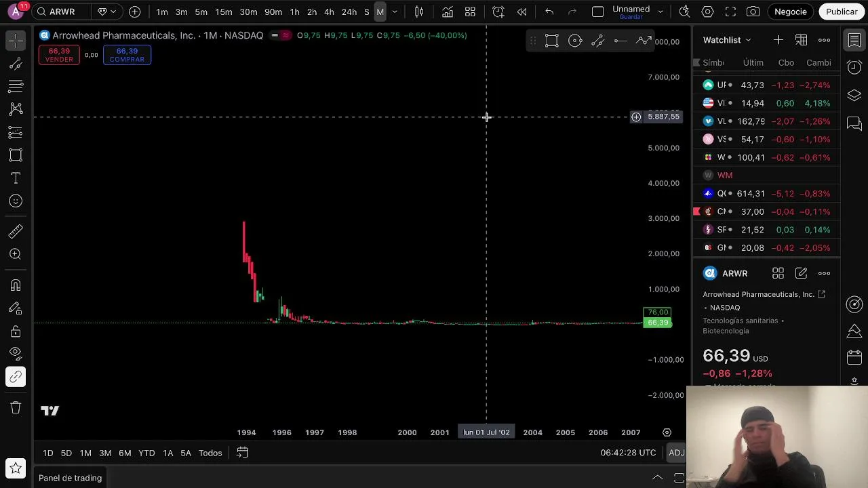Open the go to date calendar icon
This screenshot has width=868, height=488.
(x=242, y=453)
